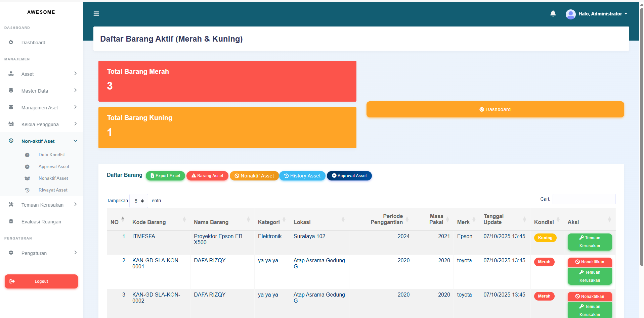Open the Halo, Administrator account dropdown
Viewport: 644px width, 318px height.
click(x=596, y=14)
